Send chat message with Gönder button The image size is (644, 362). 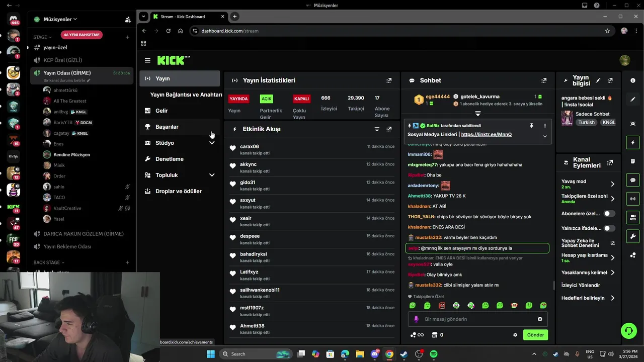point(535,335)
